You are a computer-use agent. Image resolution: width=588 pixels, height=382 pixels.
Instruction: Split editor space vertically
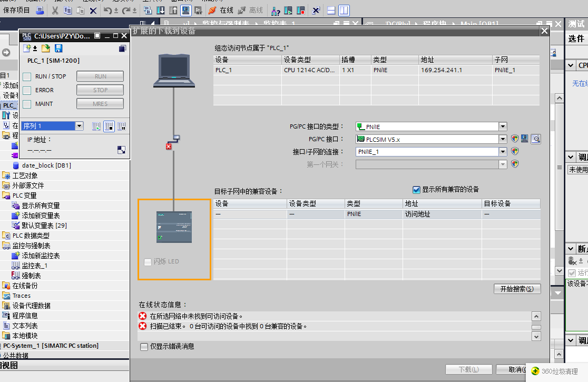tap(344, 11)
